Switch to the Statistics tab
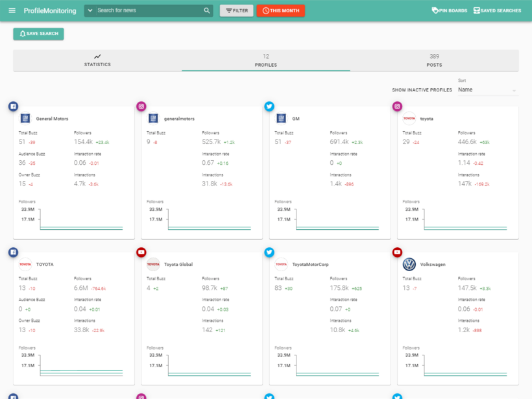This screenshot has width=532, height=399. 97,60
